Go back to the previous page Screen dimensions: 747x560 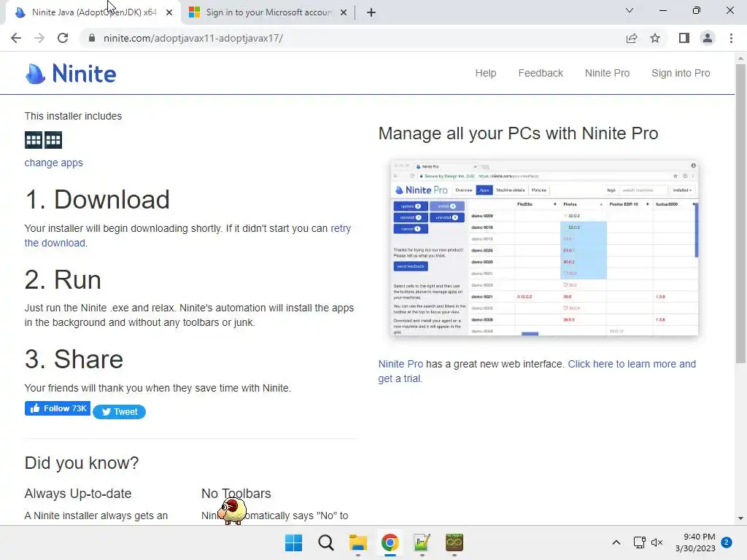point(16,38)
